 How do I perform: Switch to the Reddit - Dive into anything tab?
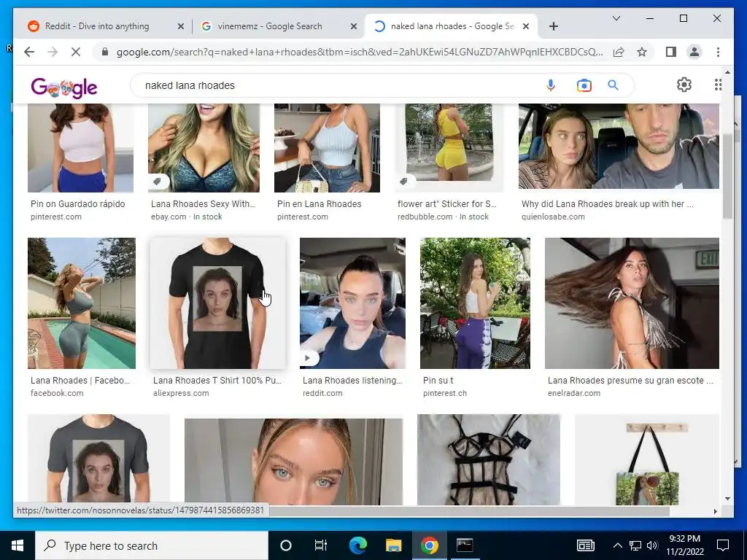(x=97, y=26)
